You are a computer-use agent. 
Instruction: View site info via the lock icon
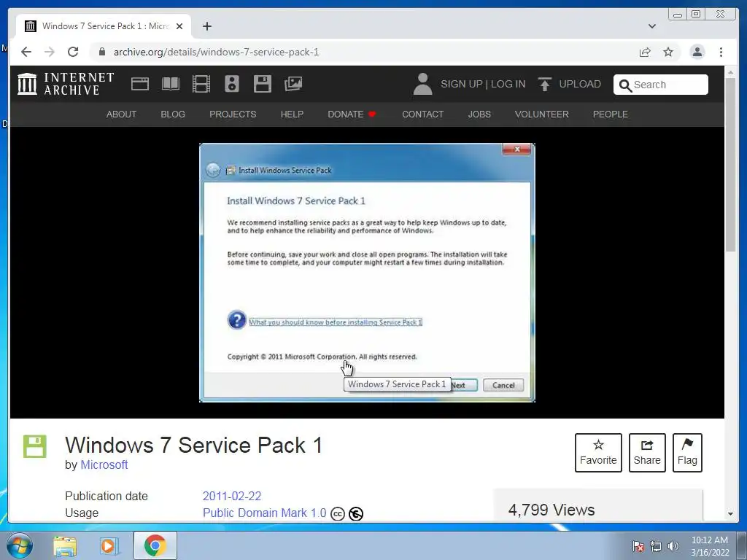[102, 52]
